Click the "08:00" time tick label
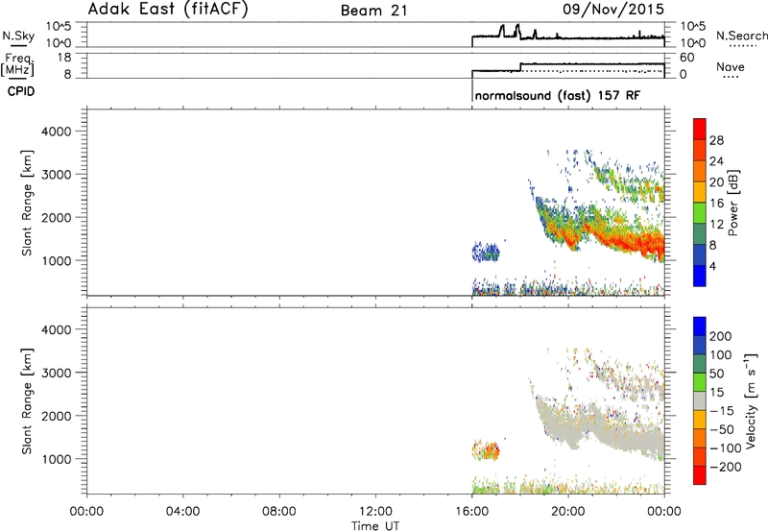Image resolution: width=768 pixels, height=532 pixels. point(279,512)
